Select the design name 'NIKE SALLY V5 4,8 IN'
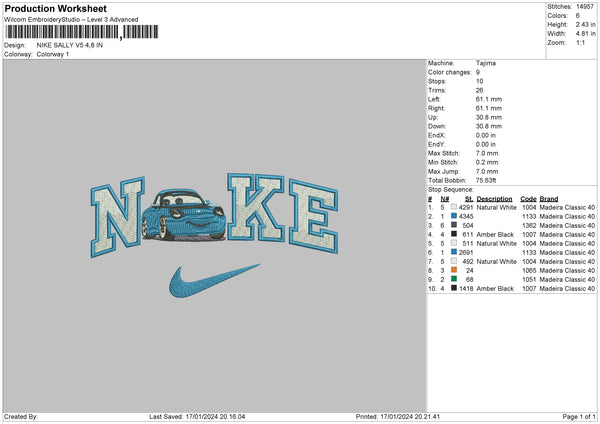 [x=70, y=45]
